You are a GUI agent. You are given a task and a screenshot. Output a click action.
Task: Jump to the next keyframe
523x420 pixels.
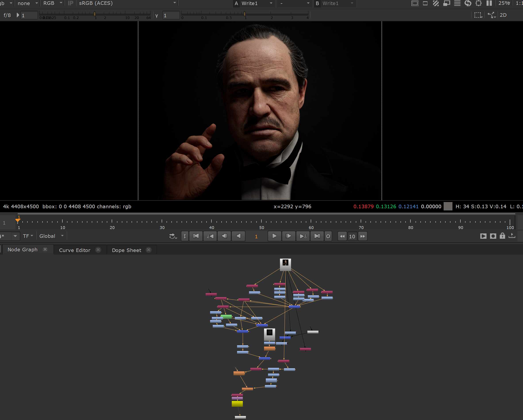[x=303, y=236]
